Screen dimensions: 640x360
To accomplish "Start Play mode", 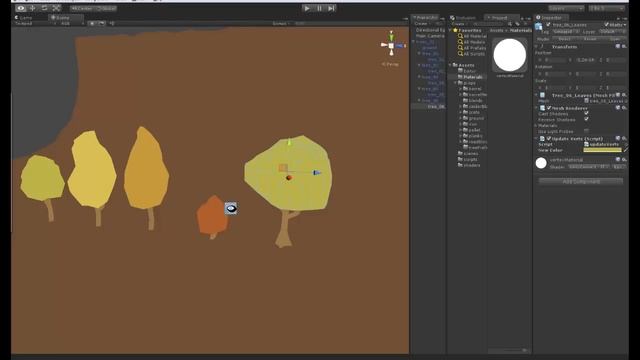I will click(x=307, y=8).
